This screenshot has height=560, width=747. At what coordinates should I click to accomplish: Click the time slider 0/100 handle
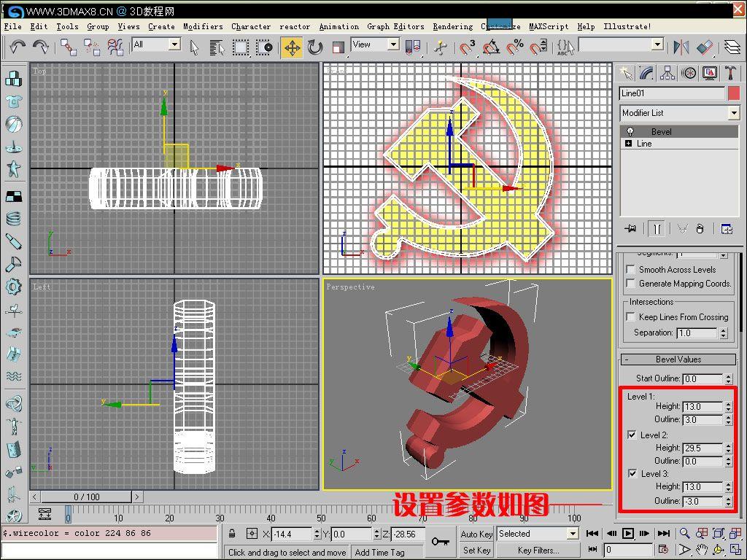tap(86, 497)
